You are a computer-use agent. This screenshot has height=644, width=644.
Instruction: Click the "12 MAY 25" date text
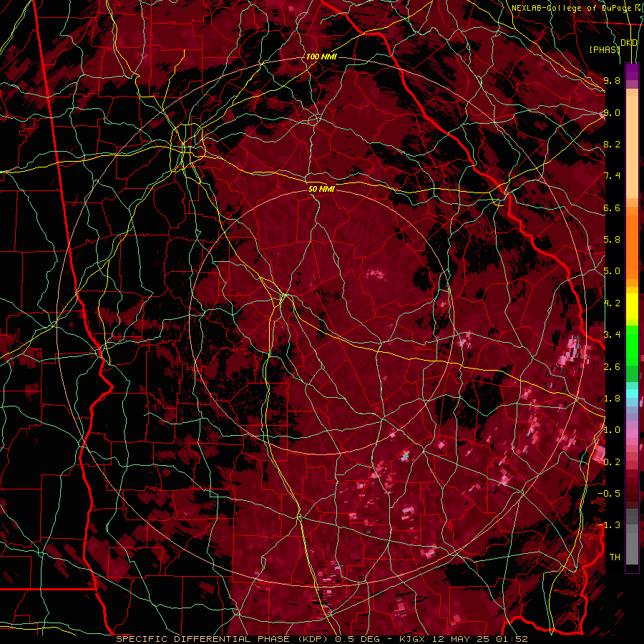pyautogui.click(x=460, y=639)
